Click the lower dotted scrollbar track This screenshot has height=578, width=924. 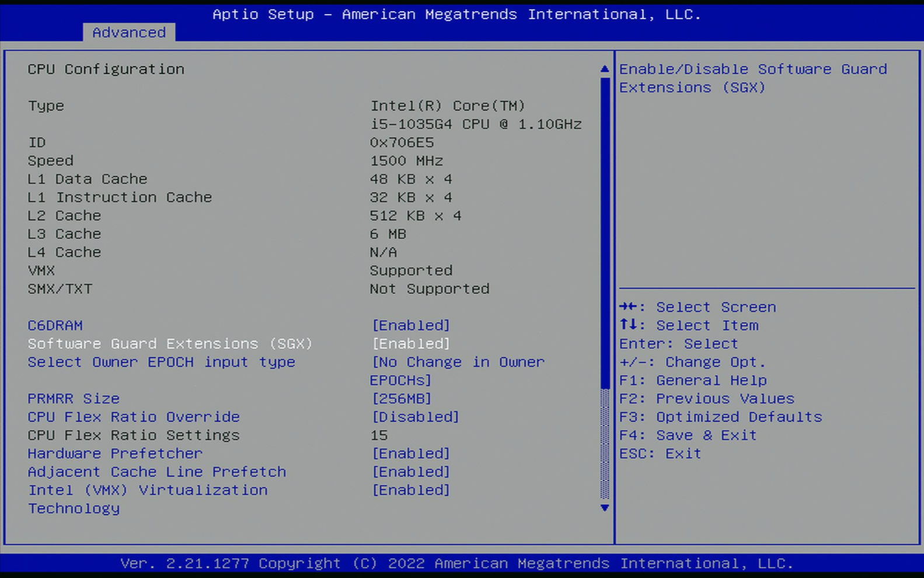[604, 444]
